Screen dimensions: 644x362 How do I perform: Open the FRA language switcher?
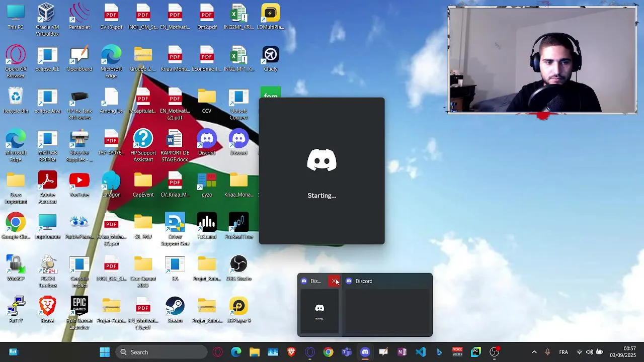pos(564,352)
